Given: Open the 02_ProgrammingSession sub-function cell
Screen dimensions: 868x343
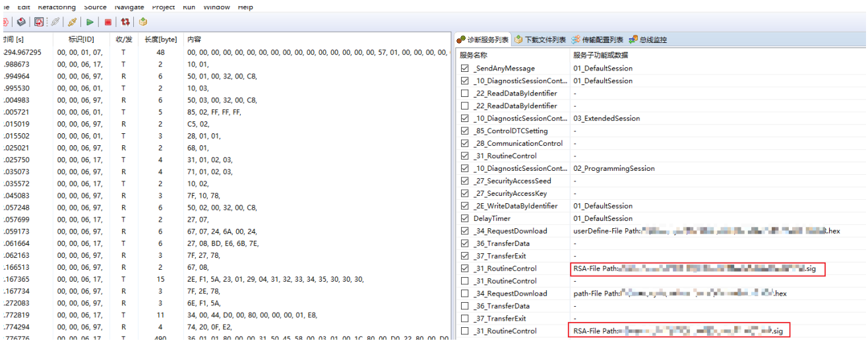Looking at the screenshot, I should pos(613,169).
